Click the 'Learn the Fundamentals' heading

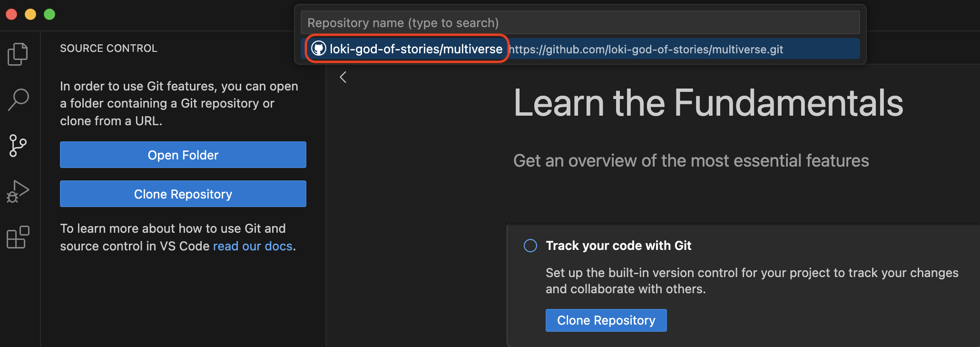coord(708,103)
